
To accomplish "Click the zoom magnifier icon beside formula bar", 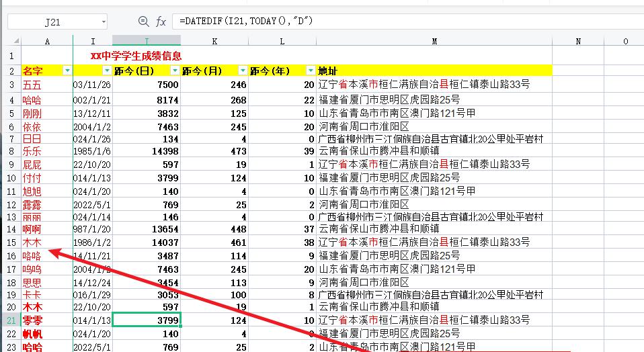I will click(x=143, y=21).
